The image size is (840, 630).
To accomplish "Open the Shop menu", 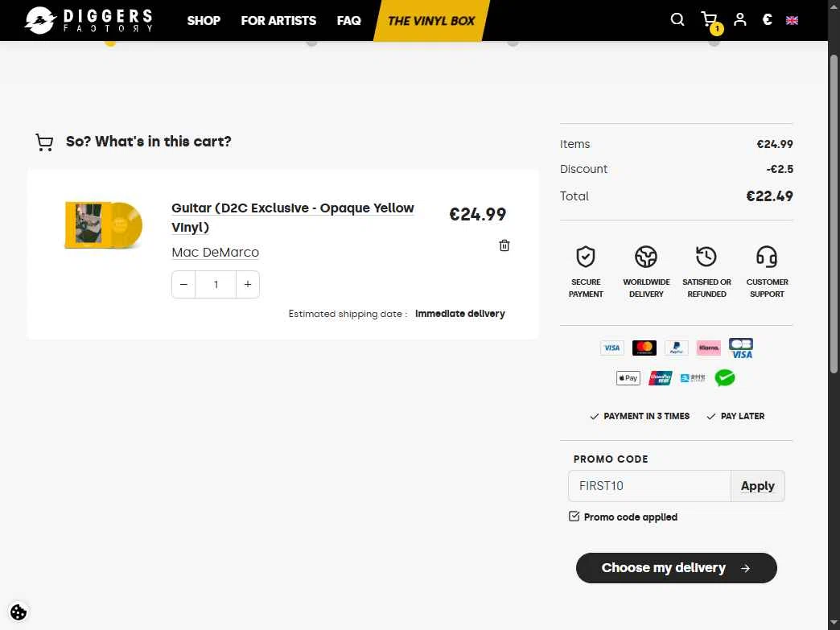I will pyautogui.click(x=204, y=20).
